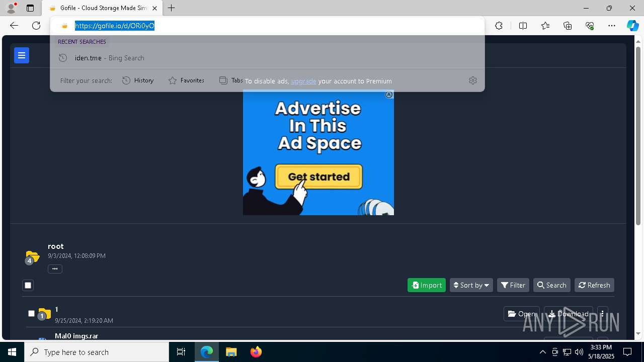Filter suggestions by History
This screenshot has width=644, height=362.
(138, 80)
